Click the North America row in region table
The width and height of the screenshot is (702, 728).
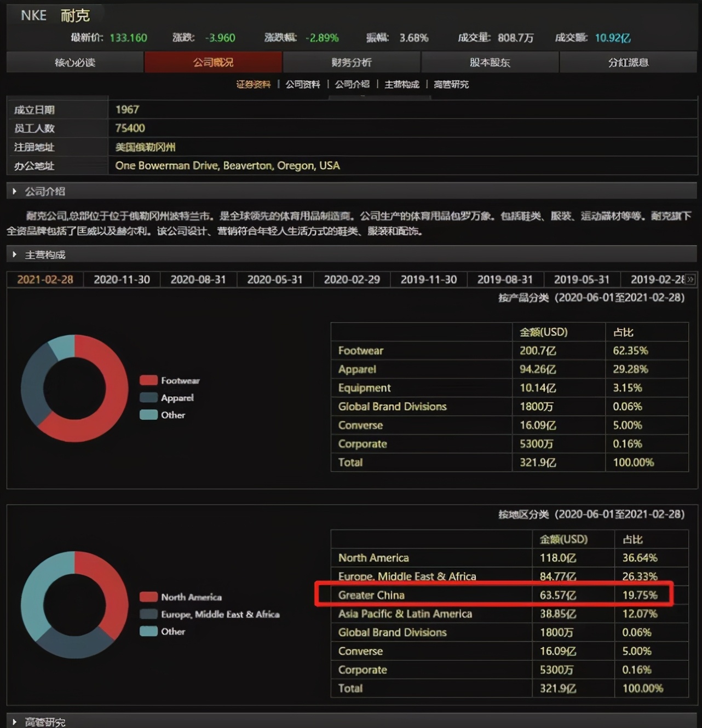click(509, 558)
